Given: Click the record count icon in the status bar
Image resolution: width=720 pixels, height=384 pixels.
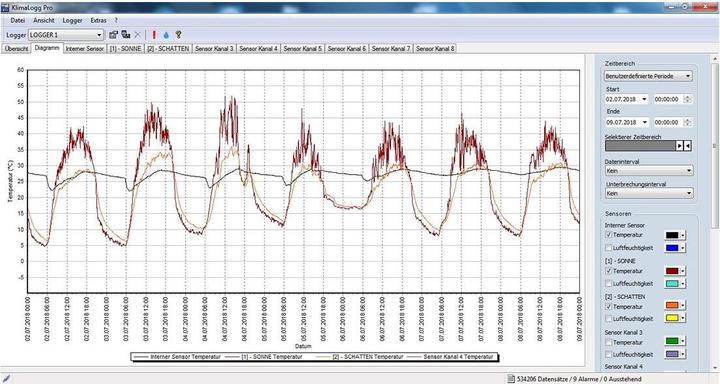Looking at the screenshot, I should pos(512,379).
